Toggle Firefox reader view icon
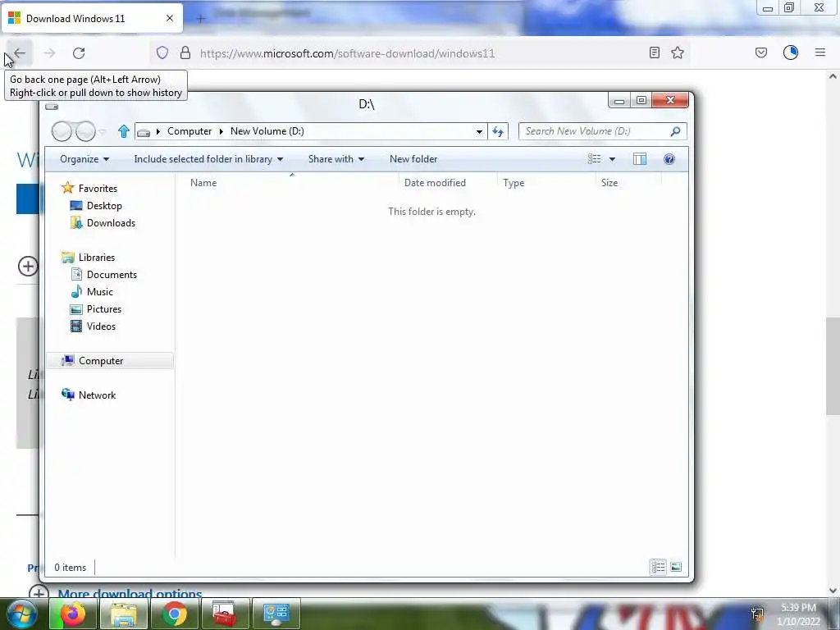 pos(654,52)
